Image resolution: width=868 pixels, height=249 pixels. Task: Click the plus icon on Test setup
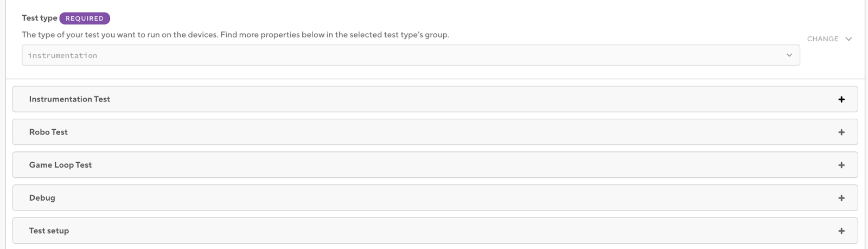point(841,231)
